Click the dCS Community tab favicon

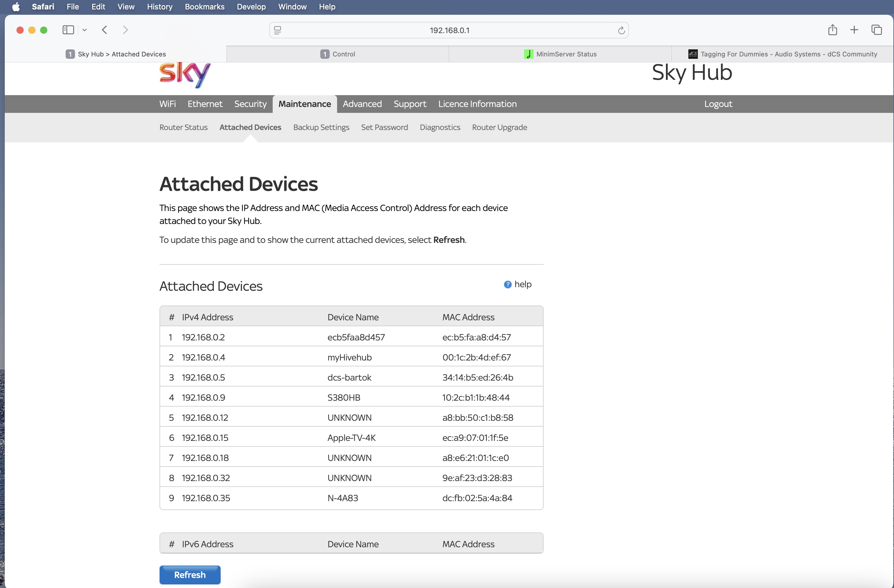pos(693,54)
